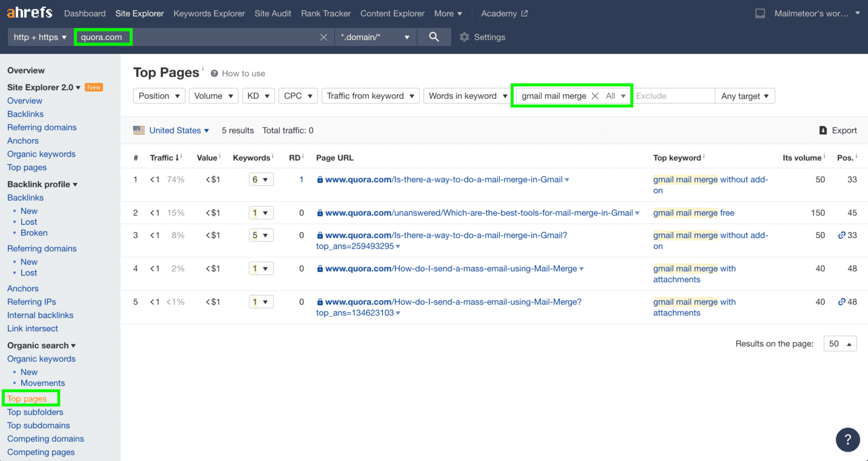Expand the keywords dropdown showing 6 in row 1
868x461 pixels.
coord(261,179)
